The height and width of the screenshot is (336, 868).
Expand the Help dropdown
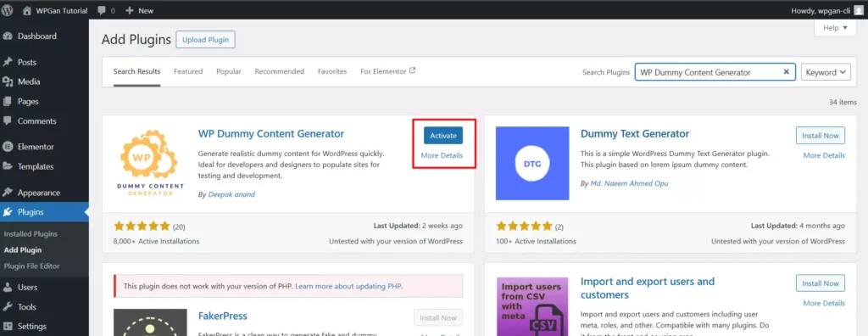[835, 28]
